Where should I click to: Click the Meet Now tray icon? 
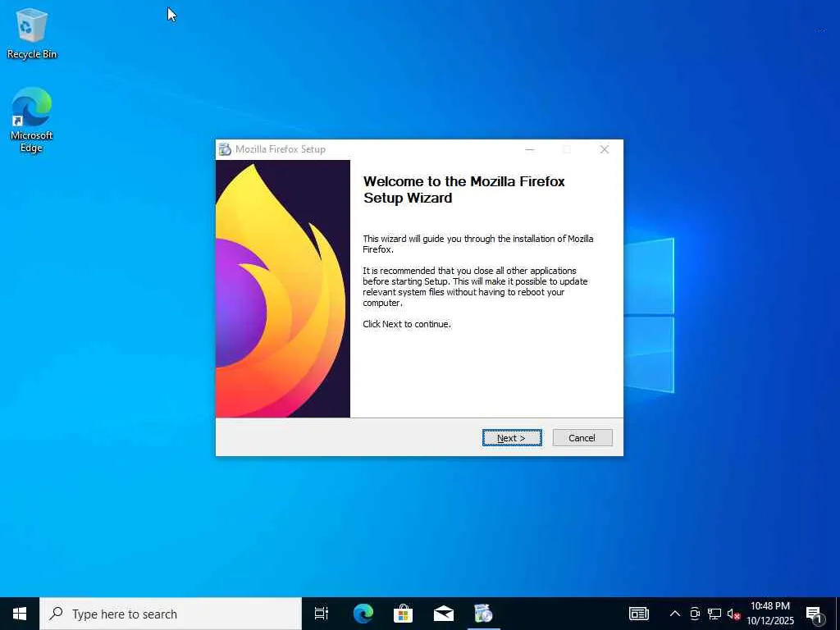tap(695, 614)
